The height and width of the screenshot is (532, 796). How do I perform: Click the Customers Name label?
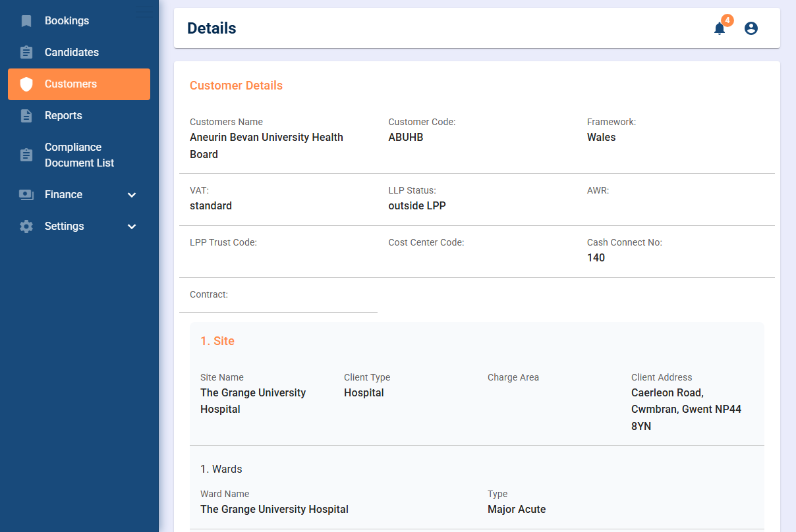(226, 122)
